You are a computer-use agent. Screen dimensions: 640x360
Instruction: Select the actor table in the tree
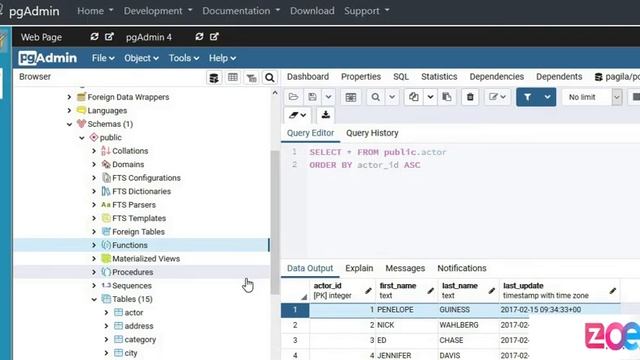(134, 313)
